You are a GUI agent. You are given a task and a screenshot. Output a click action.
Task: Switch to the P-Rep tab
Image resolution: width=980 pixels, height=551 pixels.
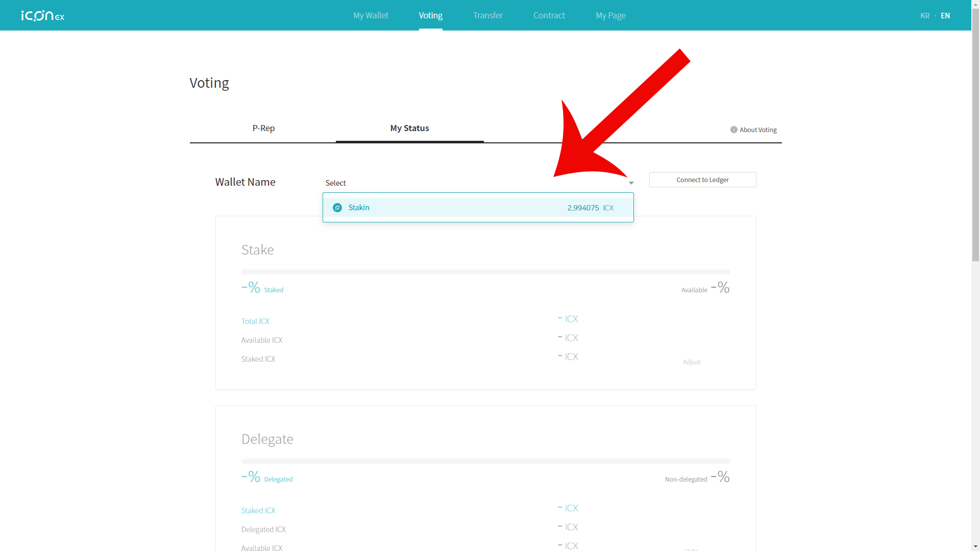click(263, 128)
